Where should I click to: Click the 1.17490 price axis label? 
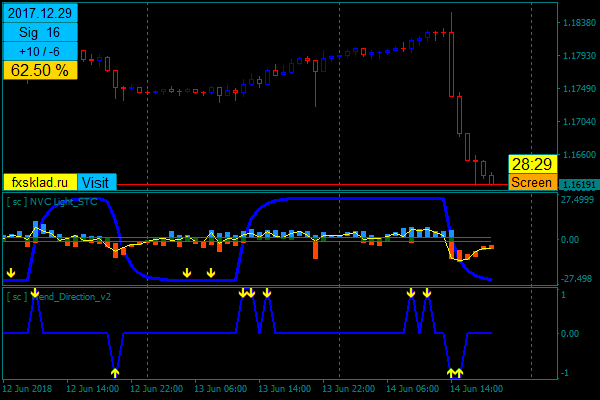pos(579,89)
